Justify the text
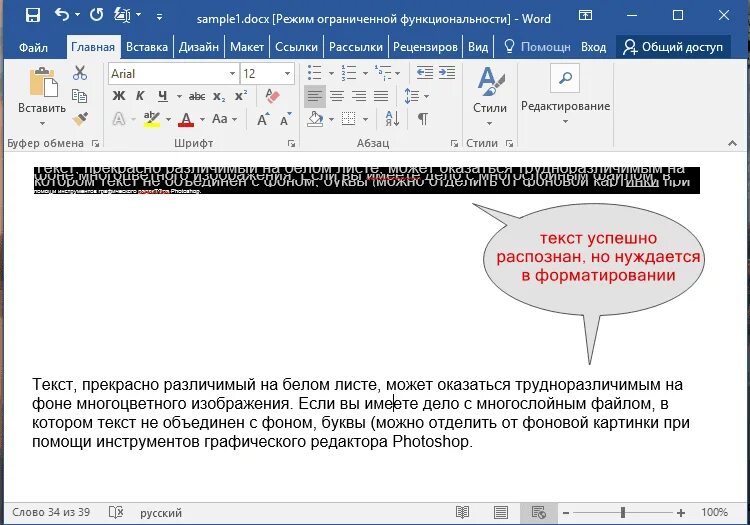750x525 pixels. tap(381, 96)
